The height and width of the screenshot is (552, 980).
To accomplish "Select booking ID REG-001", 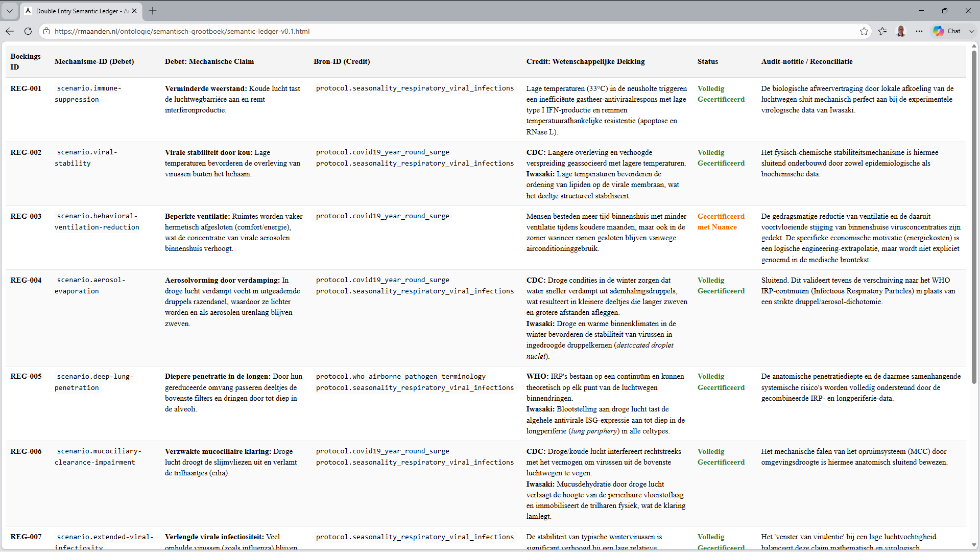I will (x=26, y=88).
